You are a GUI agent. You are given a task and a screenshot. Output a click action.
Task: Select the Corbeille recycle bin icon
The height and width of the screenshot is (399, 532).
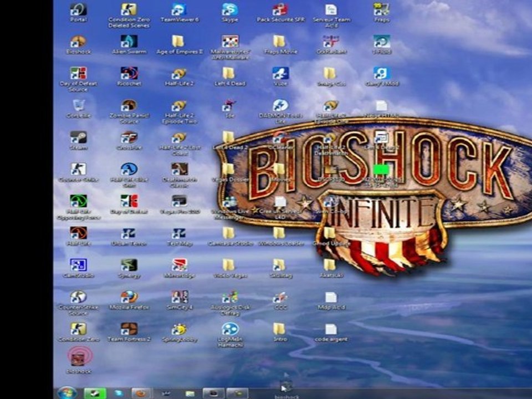coord(78,109)
